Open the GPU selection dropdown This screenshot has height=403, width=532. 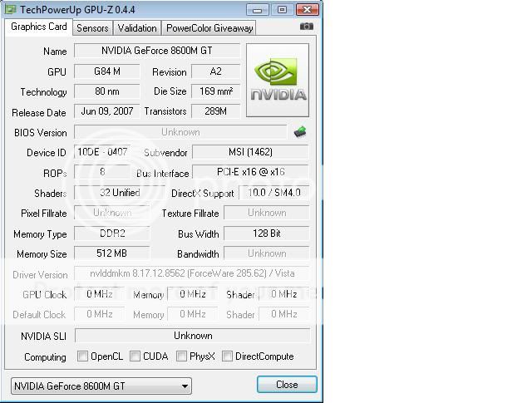tap(101, 386)
